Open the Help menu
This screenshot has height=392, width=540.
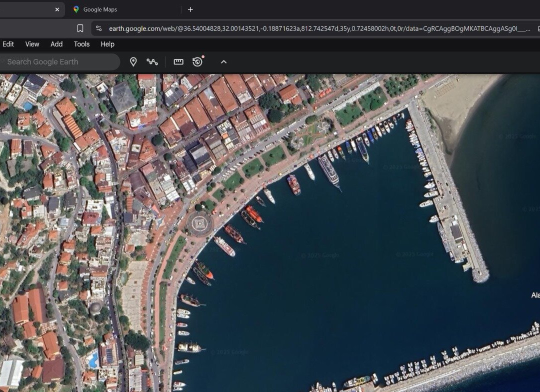(107, 44)
